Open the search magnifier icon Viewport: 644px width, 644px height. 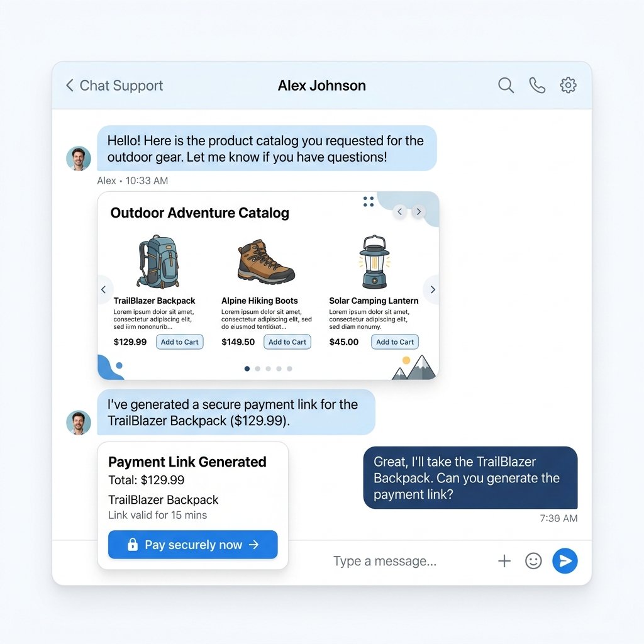point(506,86)
